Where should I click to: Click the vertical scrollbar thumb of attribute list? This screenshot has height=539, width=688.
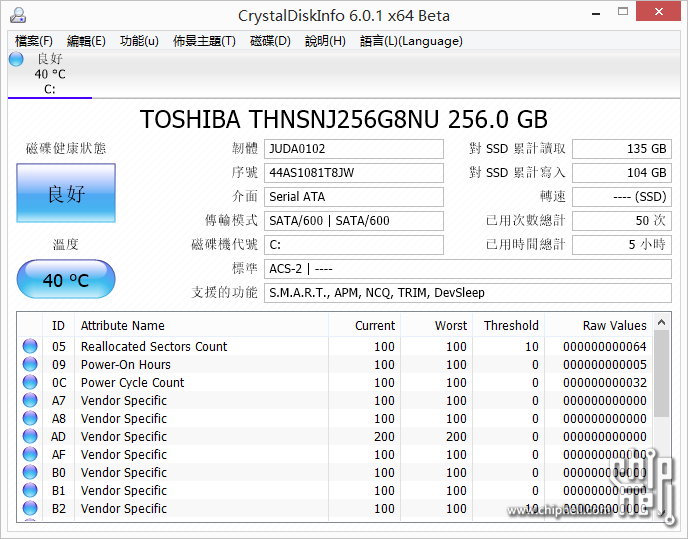tap(662, 374)
